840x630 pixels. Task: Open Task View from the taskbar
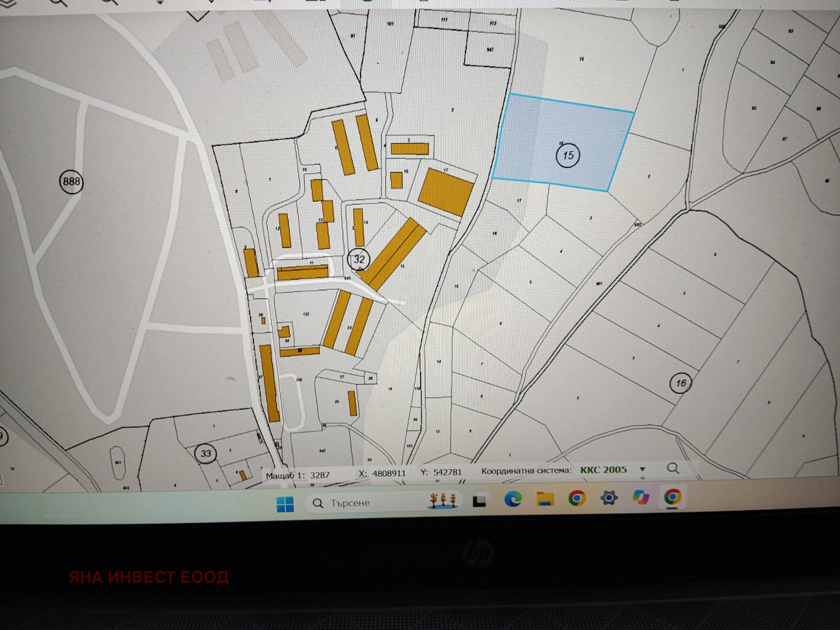click(x=479, y=501)
